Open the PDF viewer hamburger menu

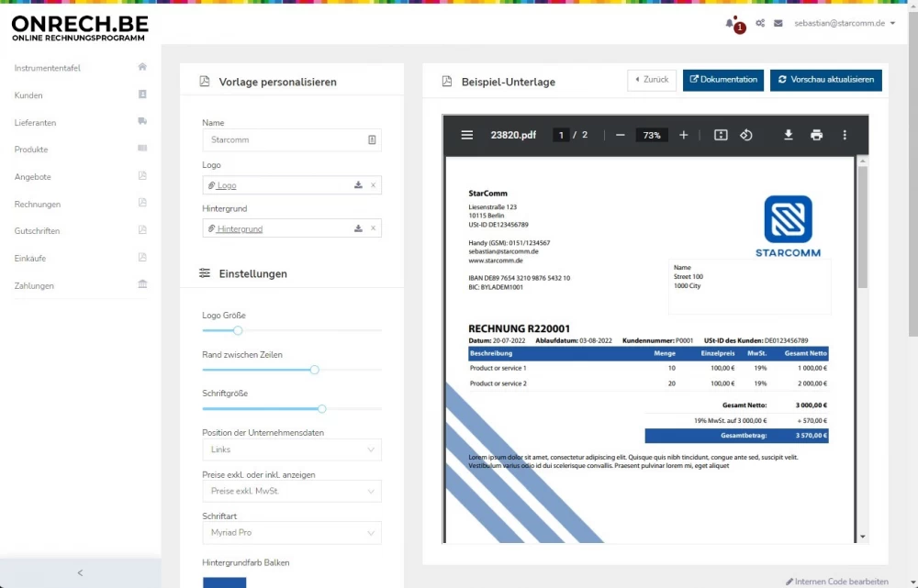(467, 135)
